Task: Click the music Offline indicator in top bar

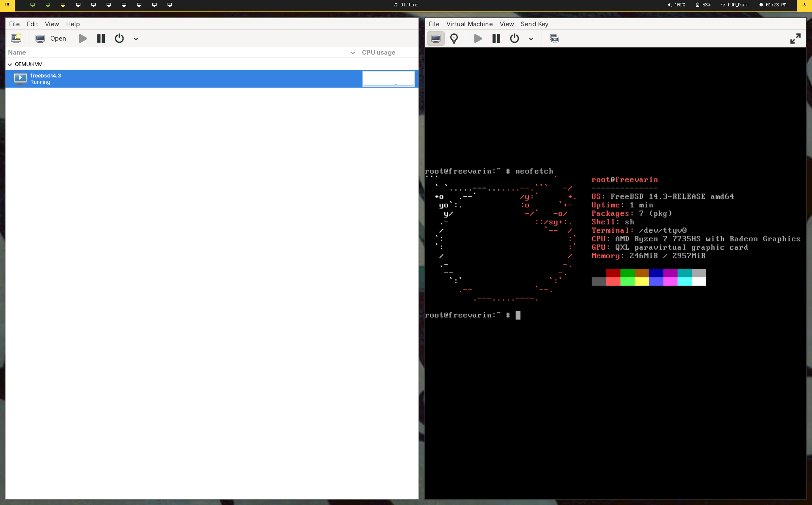Action: pos(406,5)
